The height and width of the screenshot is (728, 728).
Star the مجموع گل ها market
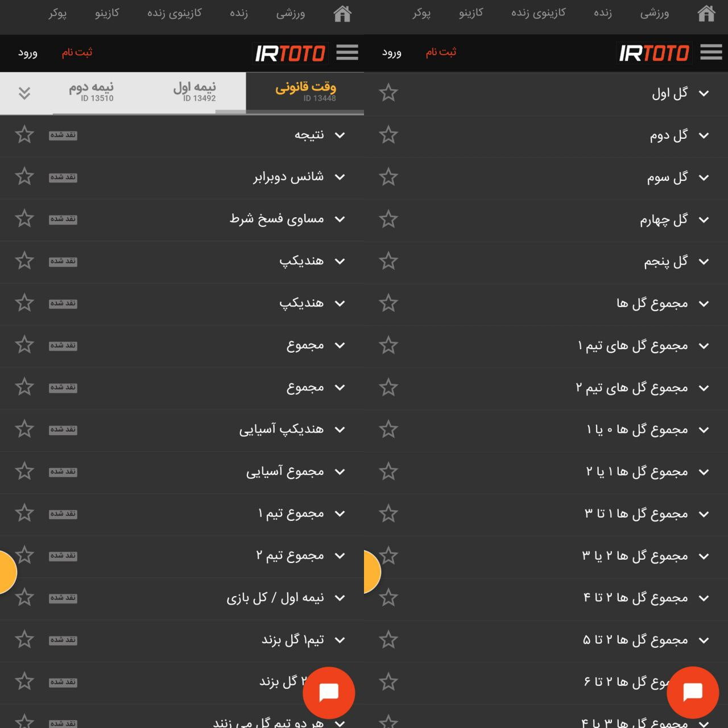(x=389, y=303)
